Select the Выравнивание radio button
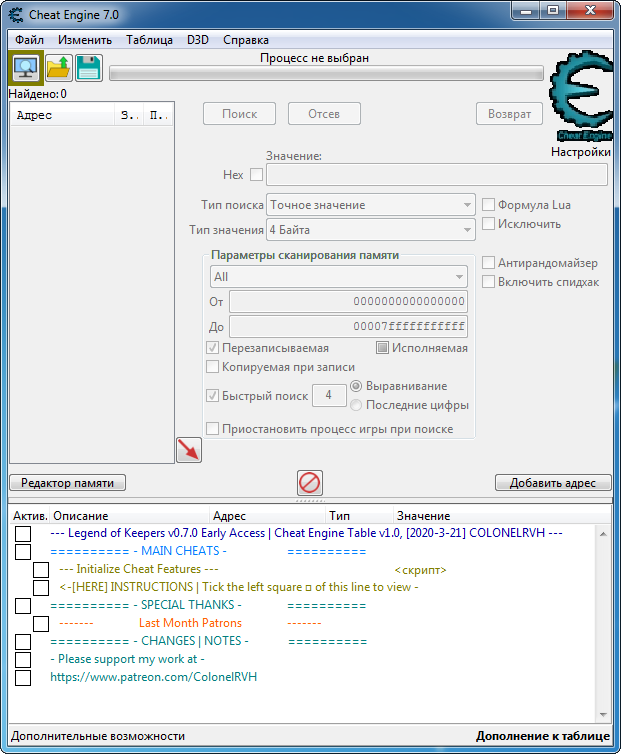Screen dimensions: 621x754 pos(356,386)
